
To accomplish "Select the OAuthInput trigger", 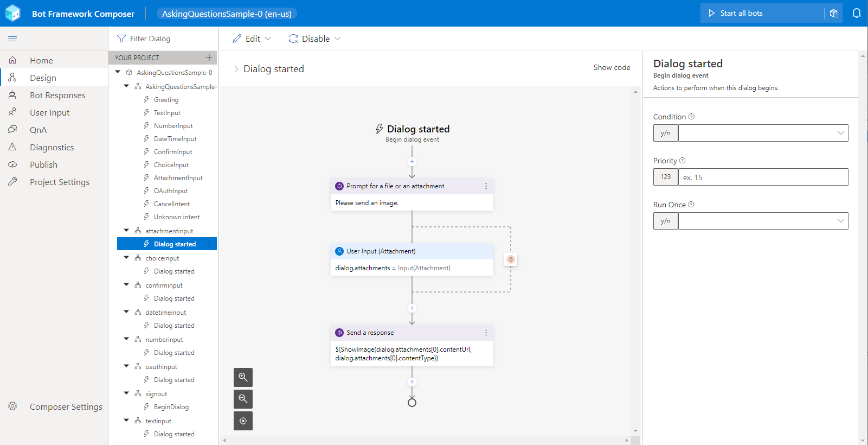I will point(171,191).
